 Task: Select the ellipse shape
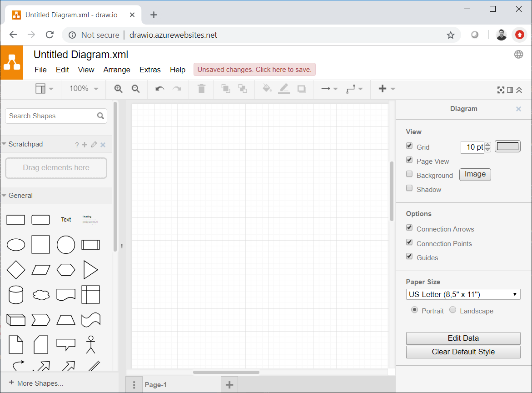coord(16,245)
